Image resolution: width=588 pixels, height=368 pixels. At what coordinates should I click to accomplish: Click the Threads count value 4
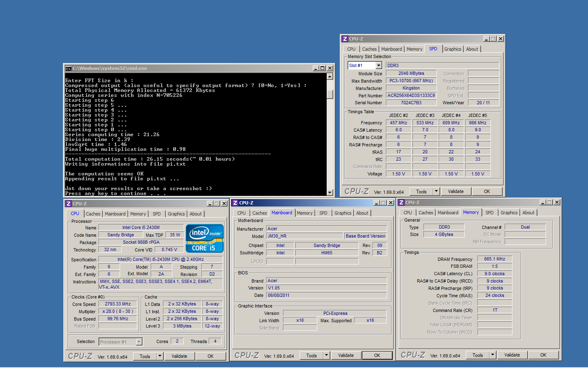tap(215, 341)
